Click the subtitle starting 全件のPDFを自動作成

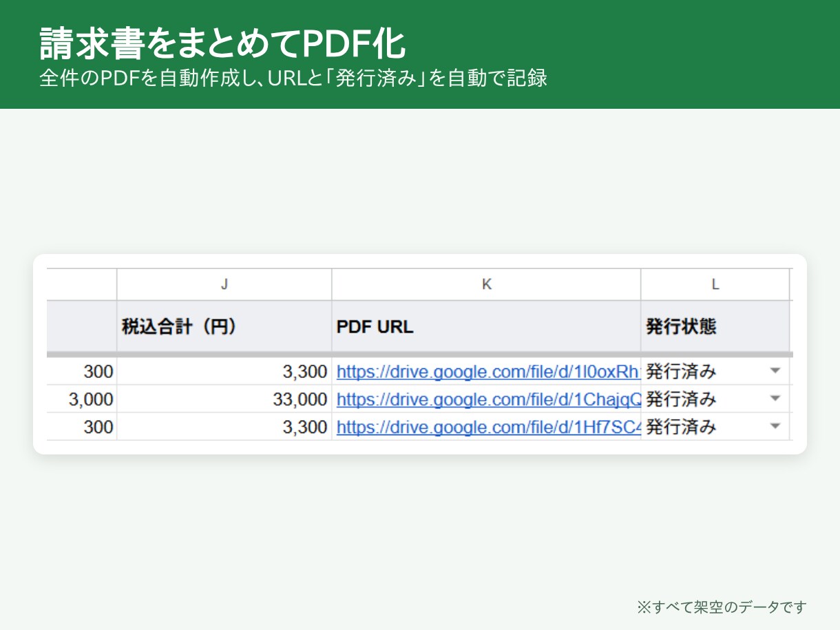[x=293, y=78]
